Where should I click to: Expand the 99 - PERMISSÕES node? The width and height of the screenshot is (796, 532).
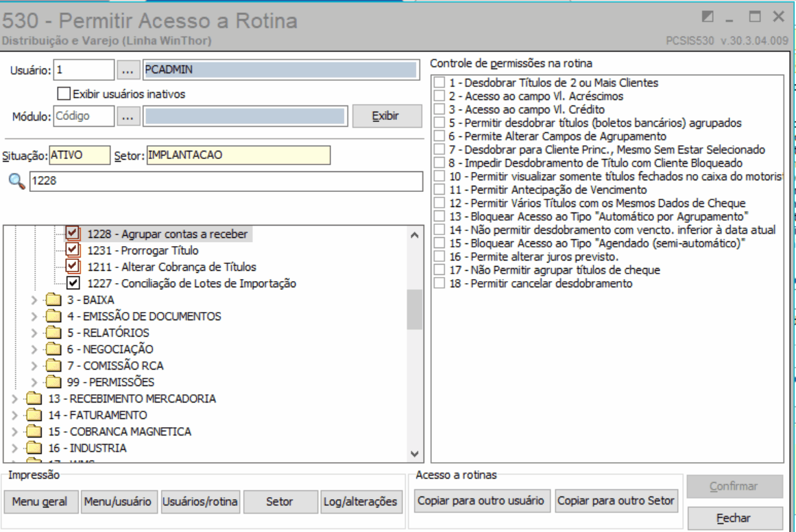tap(34, 383)
